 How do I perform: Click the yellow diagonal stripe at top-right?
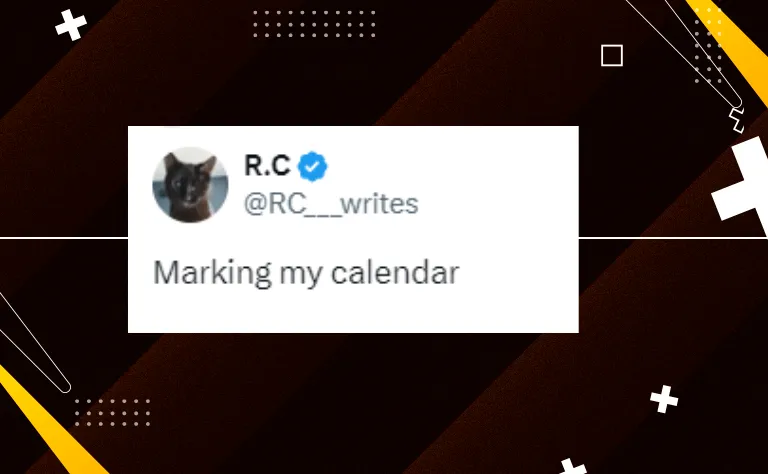click(732, 47)
